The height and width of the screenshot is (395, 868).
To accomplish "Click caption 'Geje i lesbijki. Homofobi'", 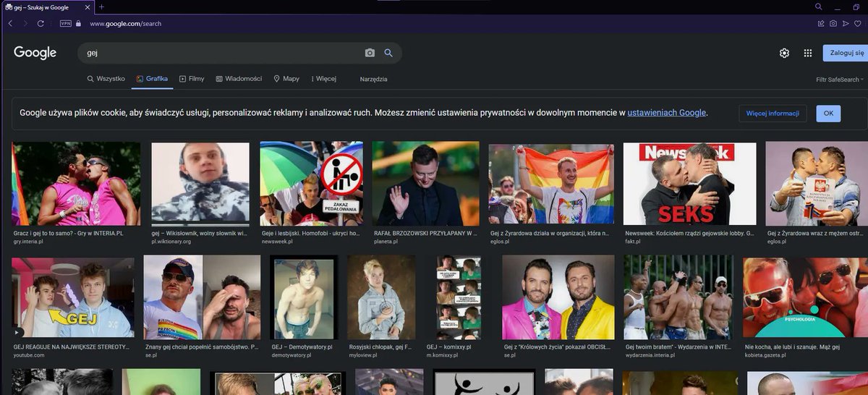I will pyautogui.click(x=310, y=234).
